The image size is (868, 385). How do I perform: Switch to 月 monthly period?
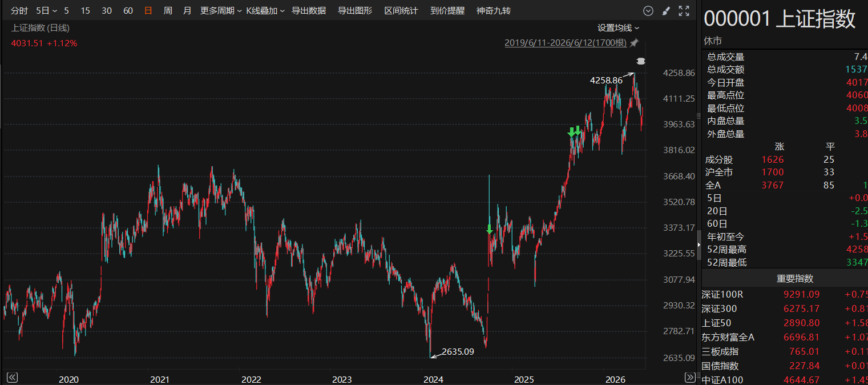point(187,11)
